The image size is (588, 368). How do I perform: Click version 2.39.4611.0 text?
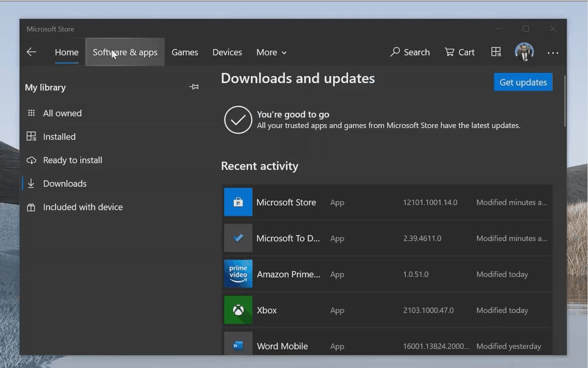pyautogui.click(x=422, y=238)
